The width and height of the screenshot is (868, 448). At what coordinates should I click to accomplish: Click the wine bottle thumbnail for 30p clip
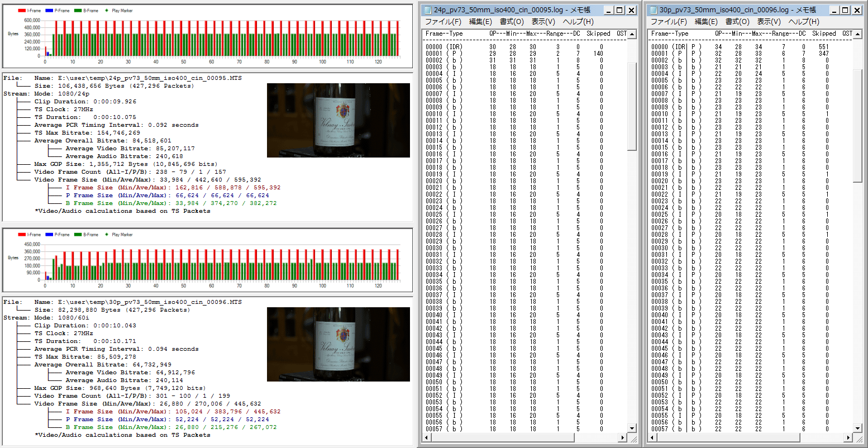pos(338,344)
